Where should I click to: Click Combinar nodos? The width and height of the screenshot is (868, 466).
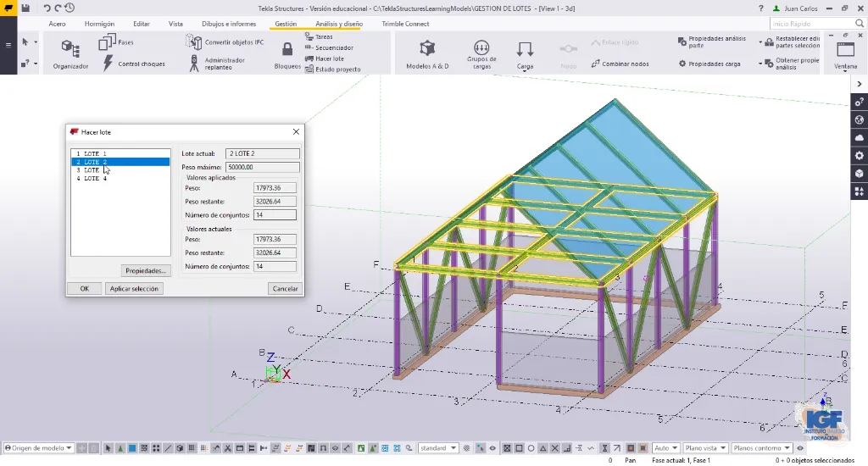(x=620, y=64)
